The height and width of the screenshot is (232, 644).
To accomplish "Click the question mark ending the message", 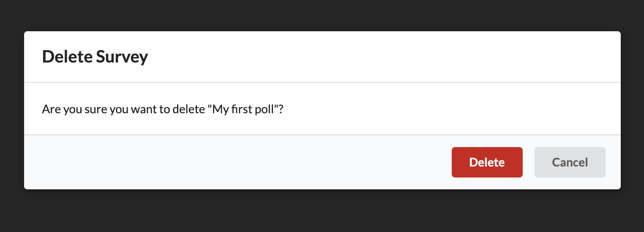I will [x=281, y=110].
